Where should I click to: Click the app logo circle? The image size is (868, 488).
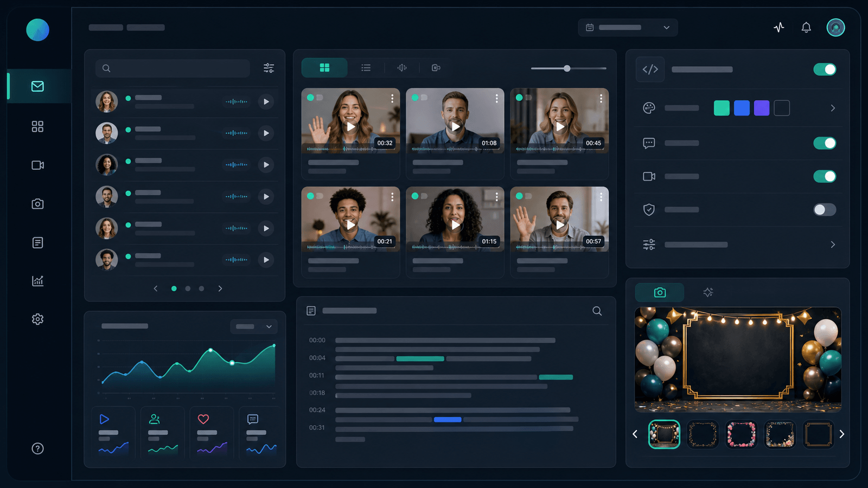[37, 30]
